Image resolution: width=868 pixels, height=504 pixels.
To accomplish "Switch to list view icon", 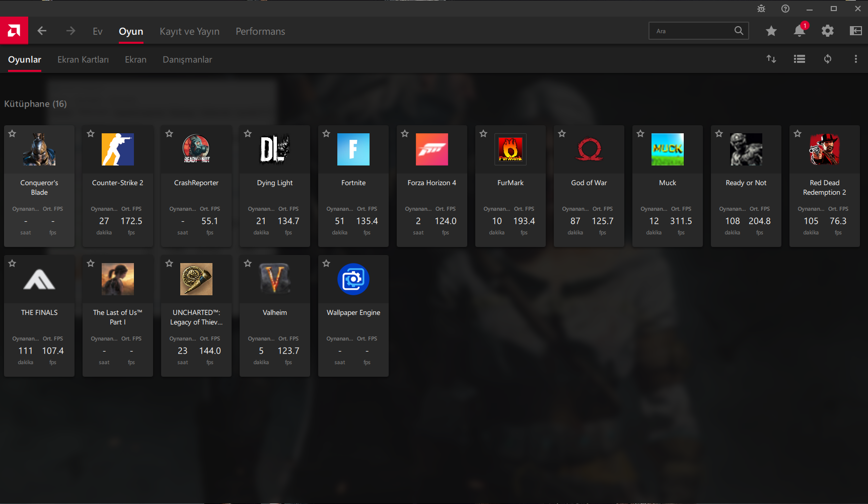I will [x=799, y=59].
